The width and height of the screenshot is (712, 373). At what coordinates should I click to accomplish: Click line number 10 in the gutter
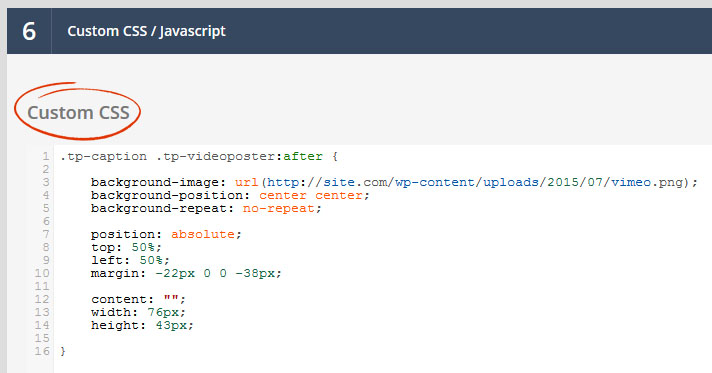42,273
